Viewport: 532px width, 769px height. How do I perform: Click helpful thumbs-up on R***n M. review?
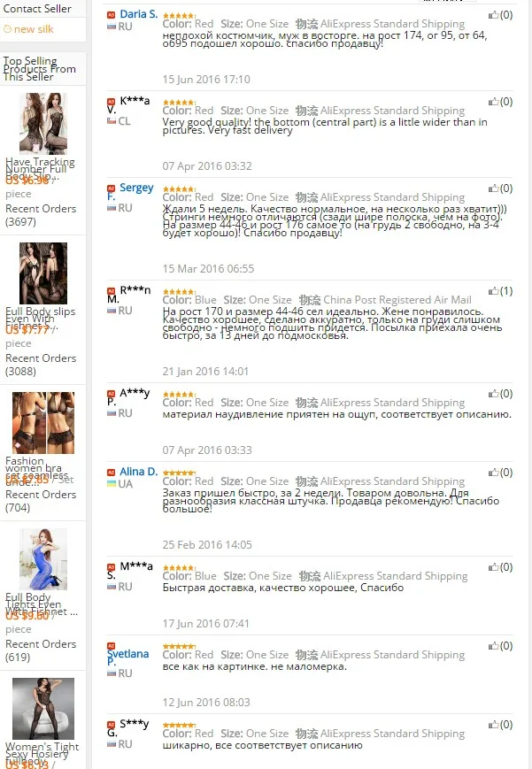point(493,291)
